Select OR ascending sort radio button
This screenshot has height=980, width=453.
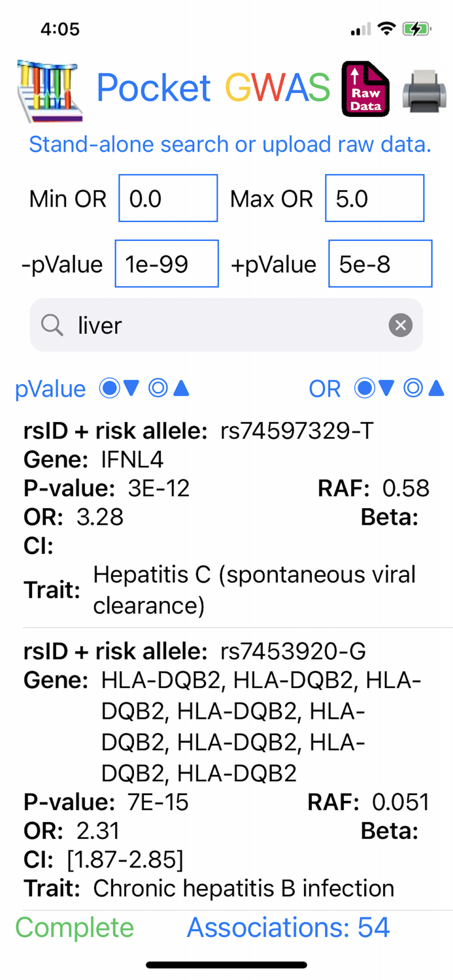(x=424, y=389)
